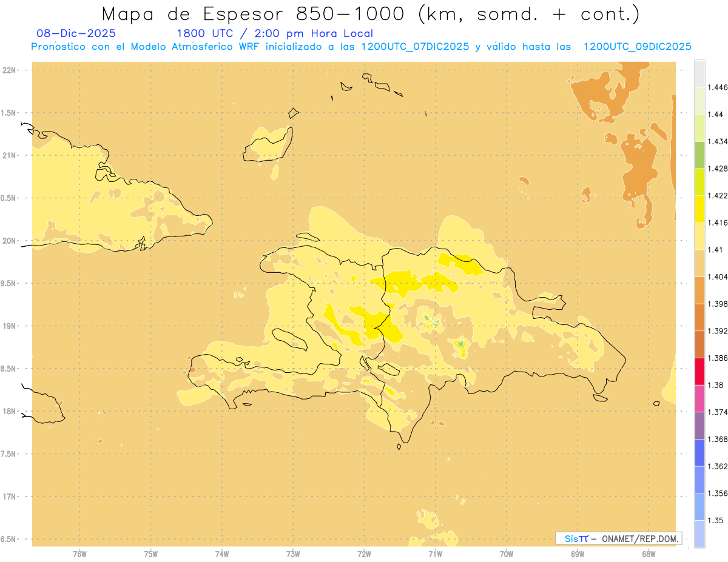Click the colorbar value "1.422"
This screenshot has height=562, width=728.
coord(718,195)
